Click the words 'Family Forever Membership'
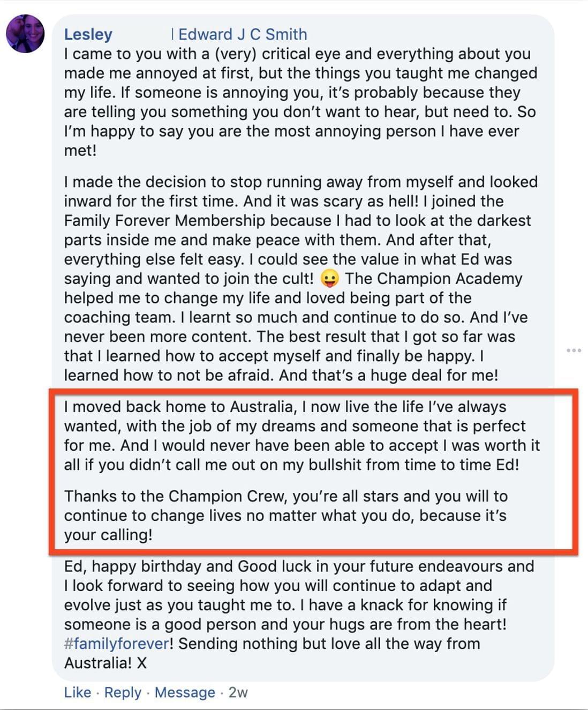Image resolution: width=588 pixels, height=710 pixels. coord(164,221)
